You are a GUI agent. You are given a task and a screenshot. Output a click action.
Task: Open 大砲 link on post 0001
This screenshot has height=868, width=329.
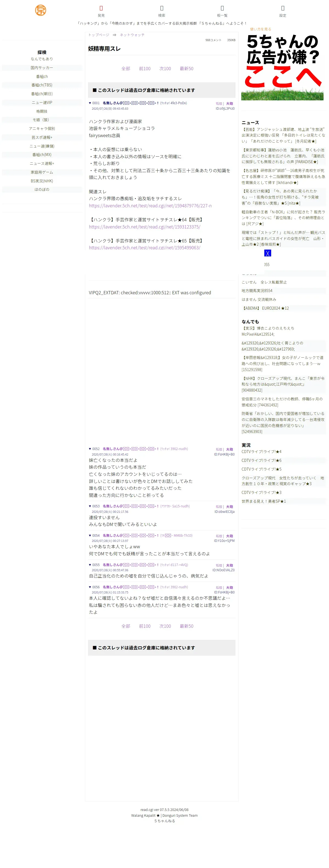tap(229, 104)
